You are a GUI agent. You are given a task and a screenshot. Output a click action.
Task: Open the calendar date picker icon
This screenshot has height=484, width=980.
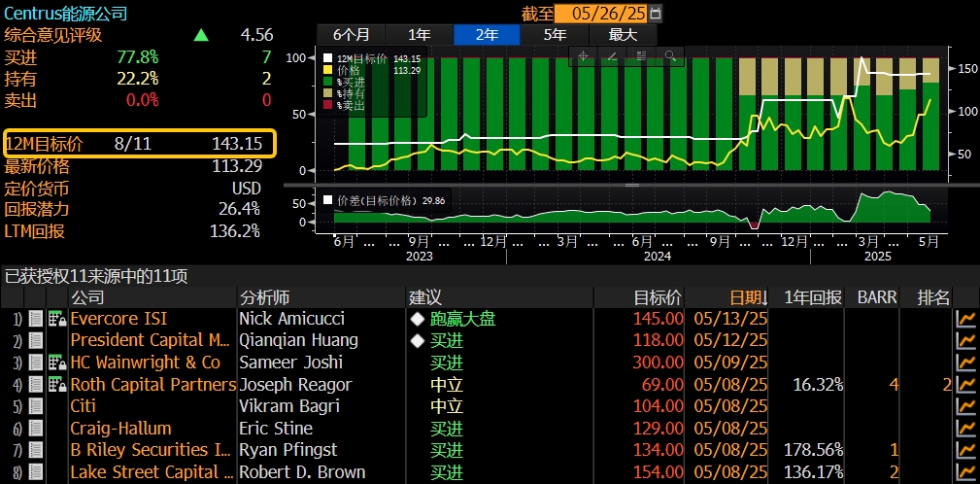coord(656,14)
